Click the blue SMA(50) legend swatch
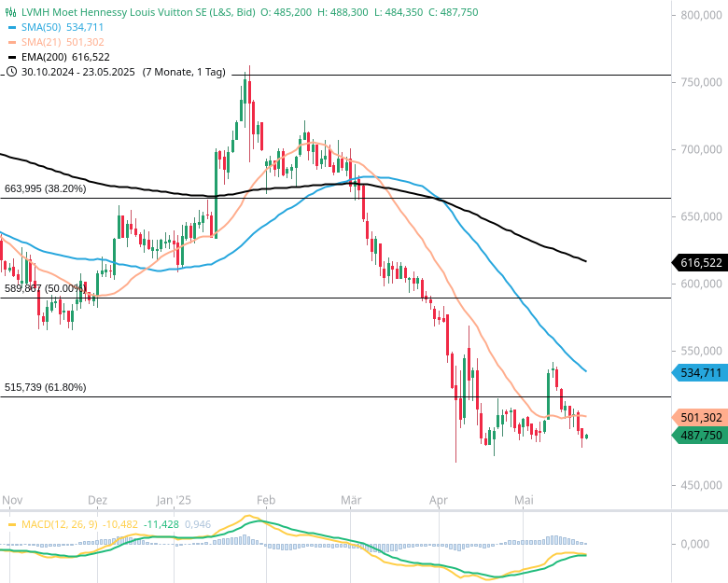The height and width of the screenshot is (583, 728). click(x=12, y=27)
